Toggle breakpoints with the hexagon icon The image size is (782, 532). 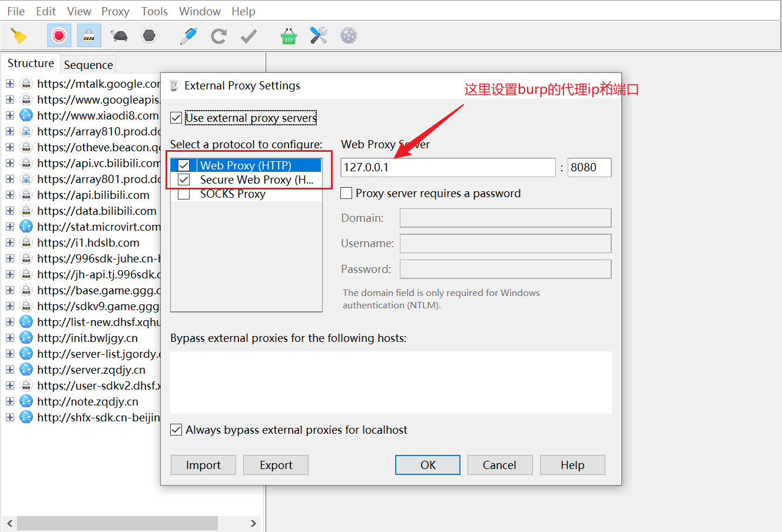tap(150, 36)
